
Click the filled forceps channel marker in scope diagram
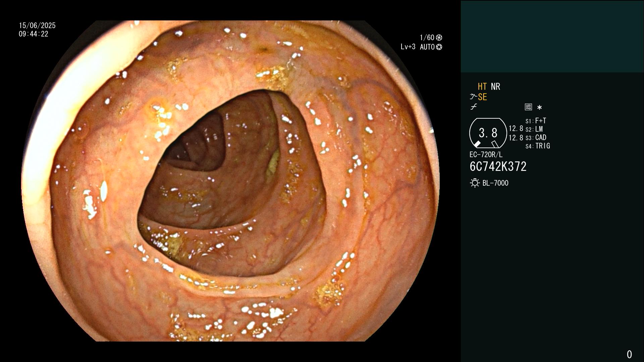point(477,144)
